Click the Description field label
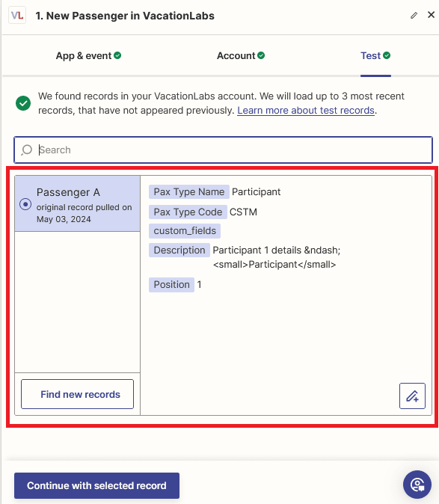Screen dimensions: 439x504 [x=179, y=250]
